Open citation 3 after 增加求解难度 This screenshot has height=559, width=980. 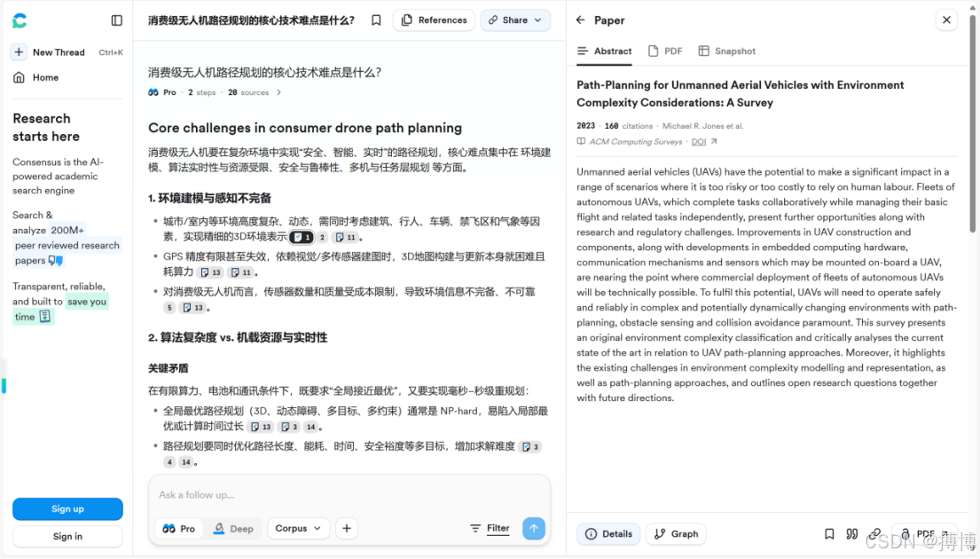(x=530, y=446)
